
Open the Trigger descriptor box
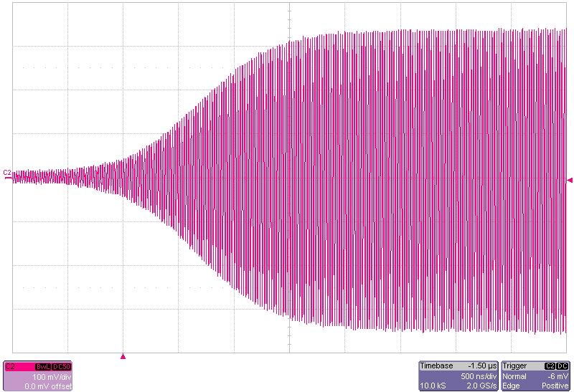pyautogui.click(x=535, y=376)
